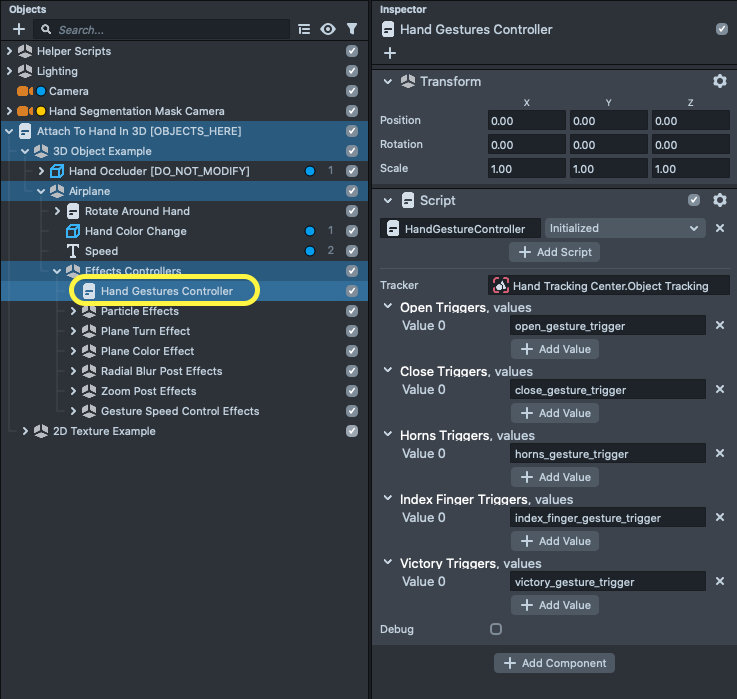Open the Script component gear icon
Image resolution: width=737 pixels, height=699 pixels.
[719, 200]
